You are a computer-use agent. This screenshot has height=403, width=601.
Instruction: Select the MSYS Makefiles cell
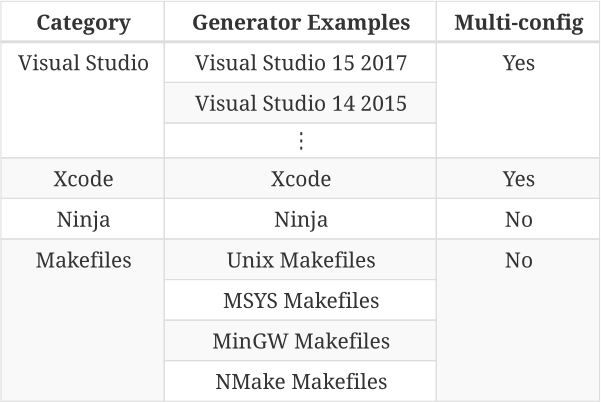(x=301, y=300)
